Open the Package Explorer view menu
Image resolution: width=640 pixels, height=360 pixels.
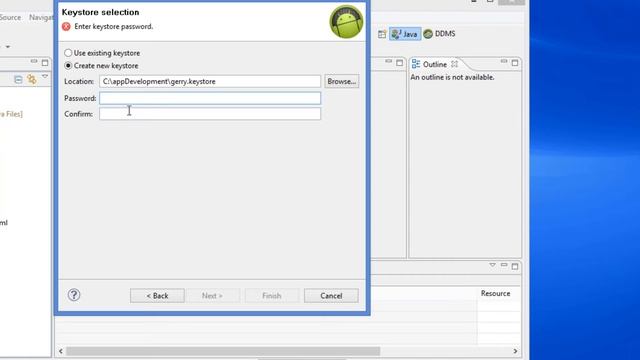[45, 77]
